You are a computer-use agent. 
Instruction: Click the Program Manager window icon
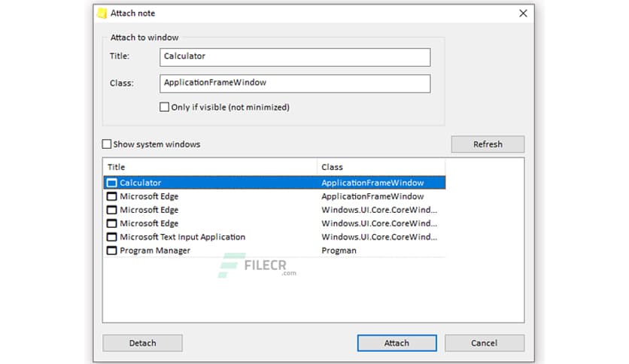112,250
